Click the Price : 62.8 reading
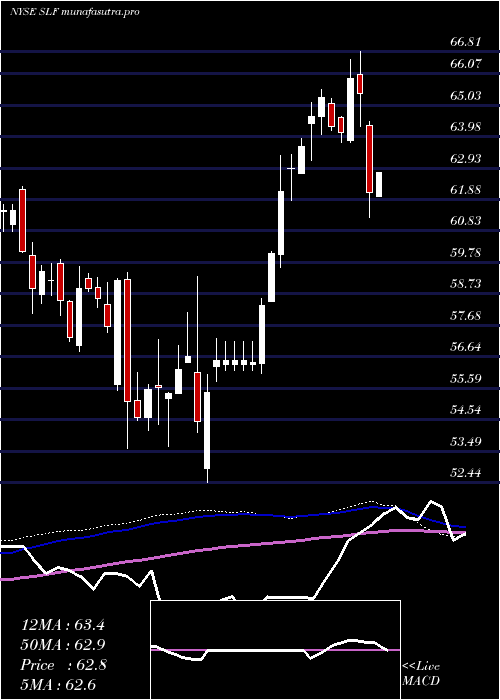Screen dimensions: 500x700 pyautogui.click(x=63, y=665)
